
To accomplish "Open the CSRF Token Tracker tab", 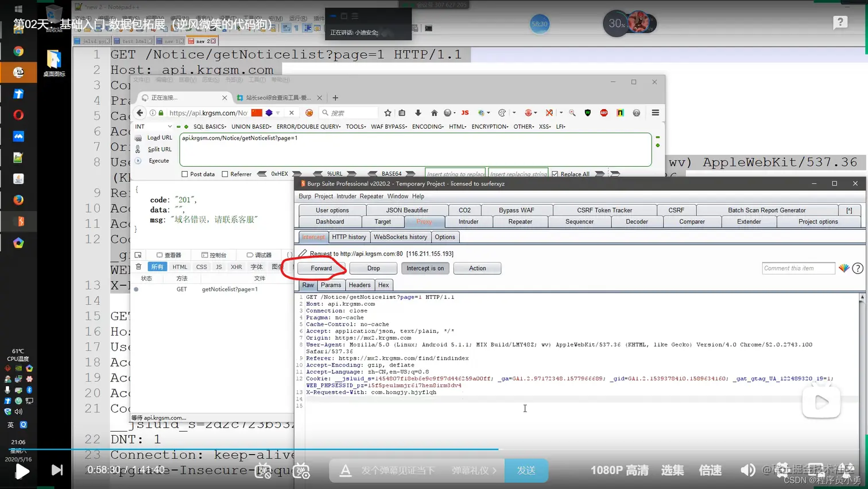I will 604,210.
